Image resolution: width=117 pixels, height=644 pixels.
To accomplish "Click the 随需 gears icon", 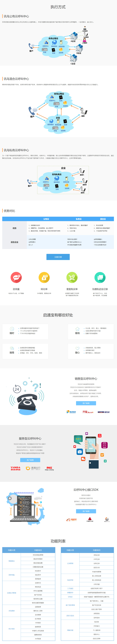I will pyautogui.click(x=12, y=348).
